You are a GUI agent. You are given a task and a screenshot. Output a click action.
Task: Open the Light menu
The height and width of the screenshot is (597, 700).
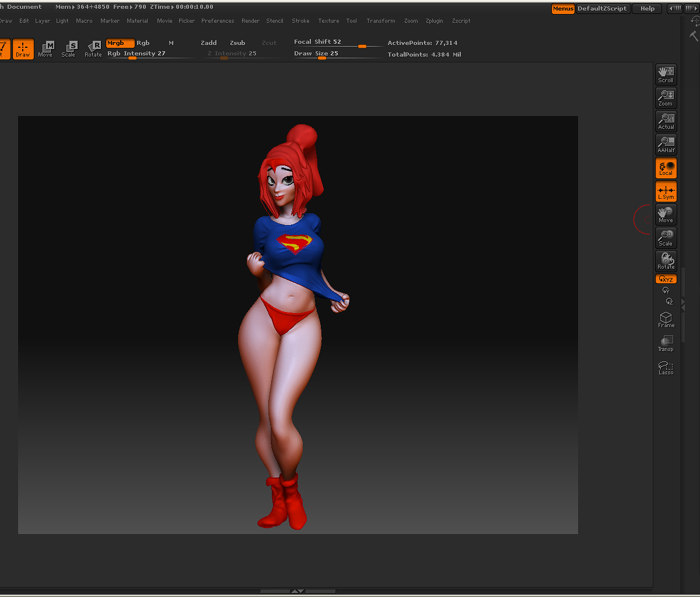coord(62,21)
